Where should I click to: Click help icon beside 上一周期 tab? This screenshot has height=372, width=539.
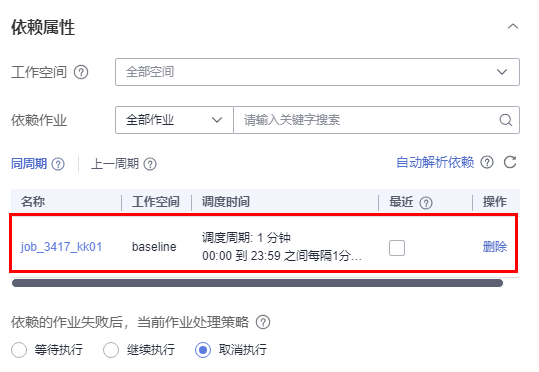(x=150, y=164)
